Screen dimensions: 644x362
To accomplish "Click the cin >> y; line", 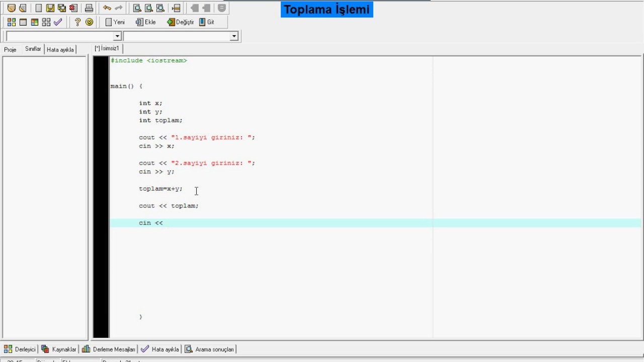I will click(157, 171).
